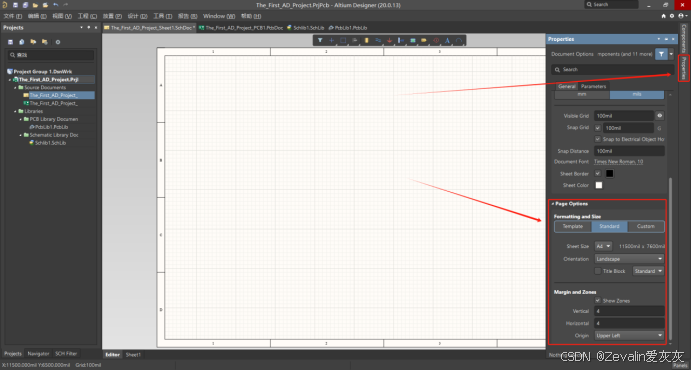The height and width of the screenshot is (371, 692).
Task: Select the Custom formatting option
Action: (646, 226)
